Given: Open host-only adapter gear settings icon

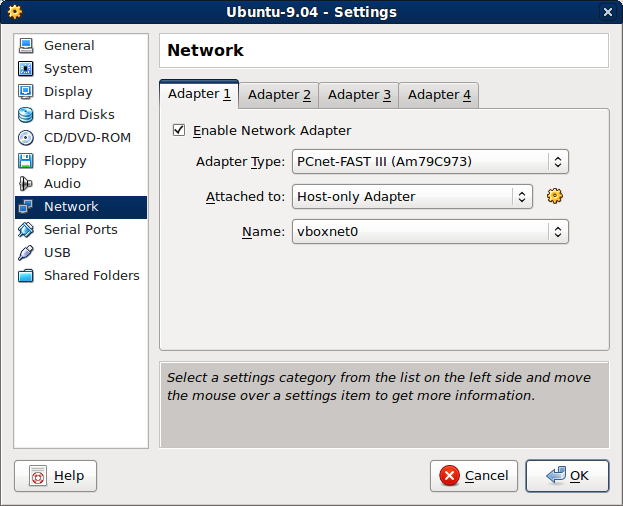Looking at the screenshot, I should (x=555, y=196).
